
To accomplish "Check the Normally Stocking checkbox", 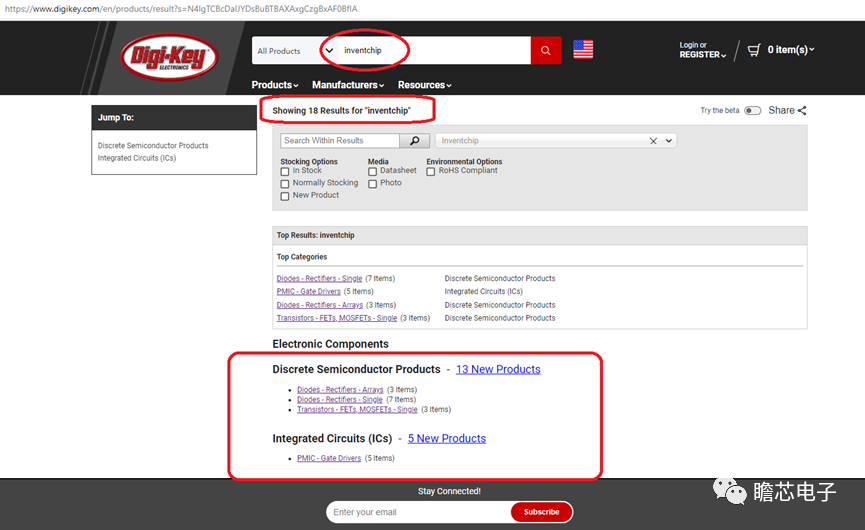I will (285, 184).
